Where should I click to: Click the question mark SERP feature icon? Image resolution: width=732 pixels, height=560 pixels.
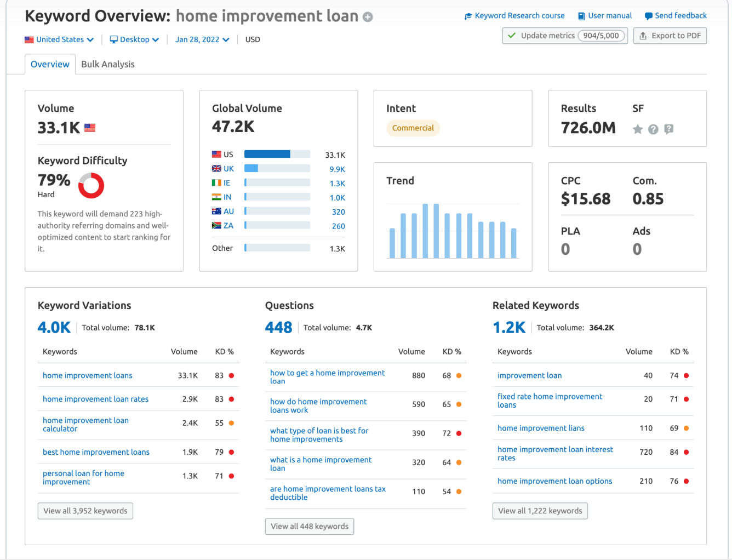pos(653,129)
